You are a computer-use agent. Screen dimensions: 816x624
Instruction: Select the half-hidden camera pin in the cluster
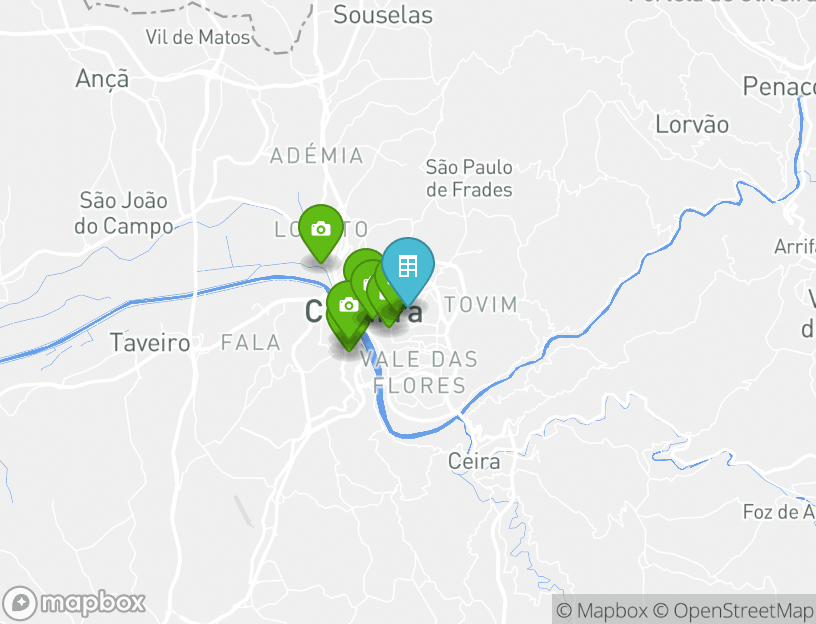[366, 286]
